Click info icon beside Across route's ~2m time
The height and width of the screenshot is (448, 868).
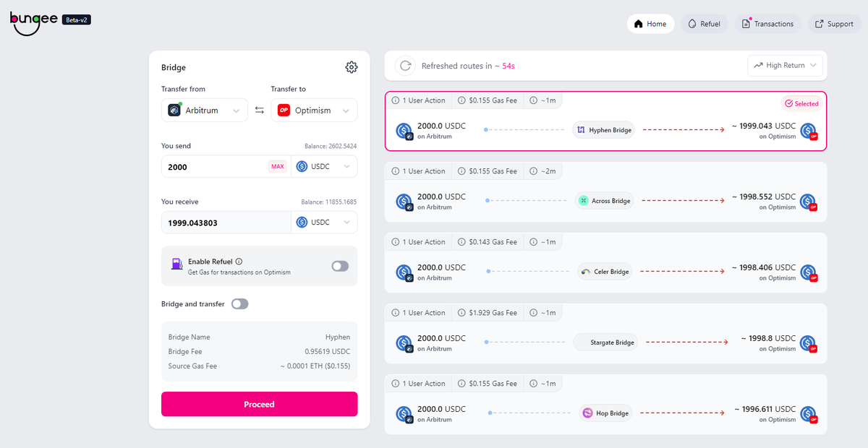(x=534, y=171)
